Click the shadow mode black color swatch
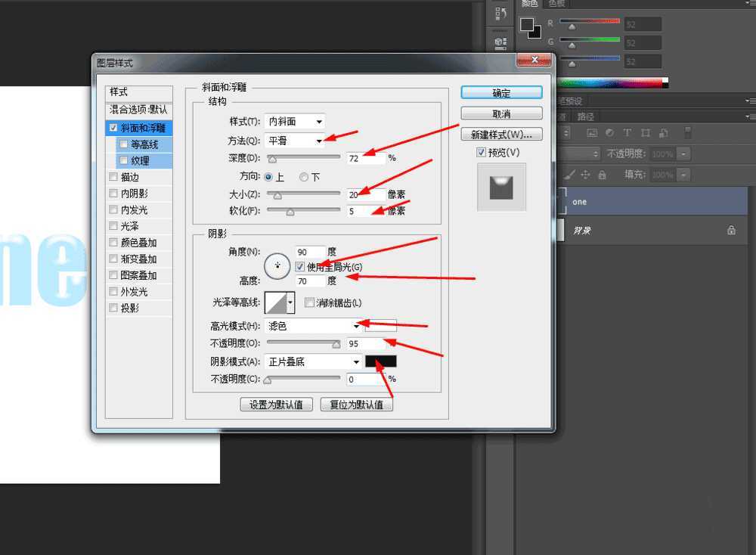The width and height of the screenshot is (756, 555). coord(380,361)
